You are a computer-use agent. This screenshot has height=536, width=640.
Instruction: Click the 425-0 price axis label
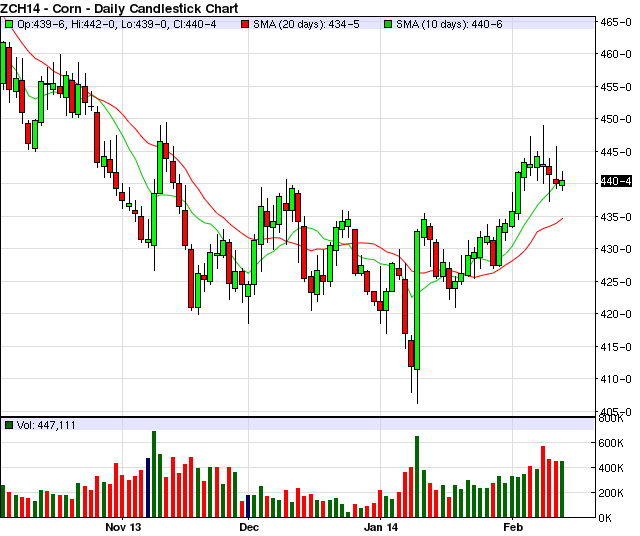tap(616, 282)
